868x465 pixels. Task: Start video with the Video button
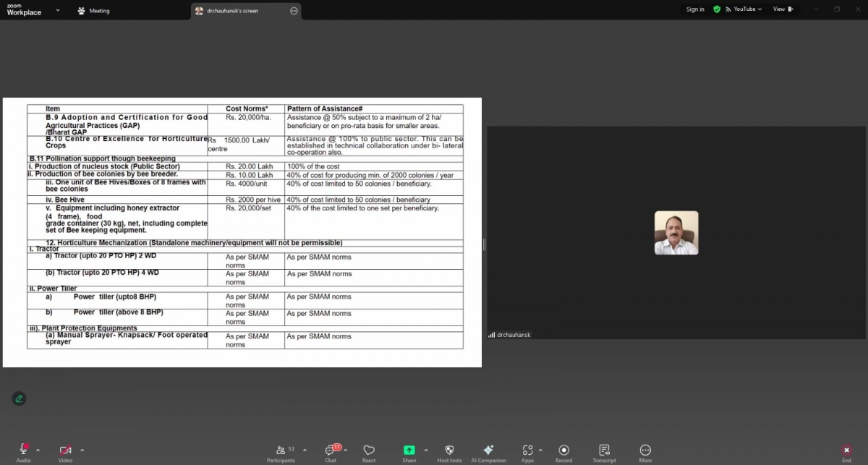[65, 451]
